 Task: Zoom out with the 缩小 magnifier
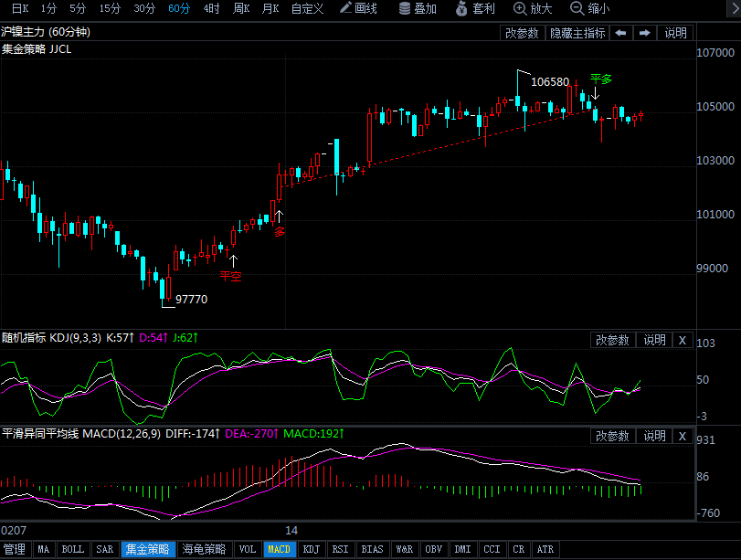coord(589,8)
